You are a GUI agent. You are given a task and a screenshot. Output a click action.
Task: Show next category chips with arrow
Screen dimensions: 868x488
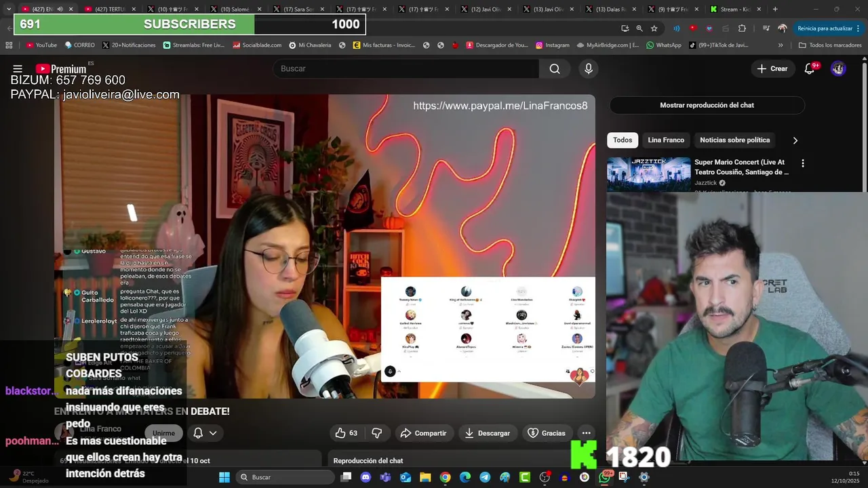click(x=795, y=140)
